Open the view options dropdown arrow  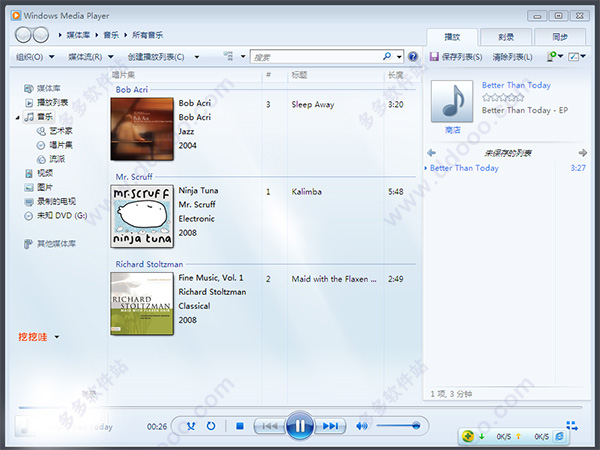243,57
